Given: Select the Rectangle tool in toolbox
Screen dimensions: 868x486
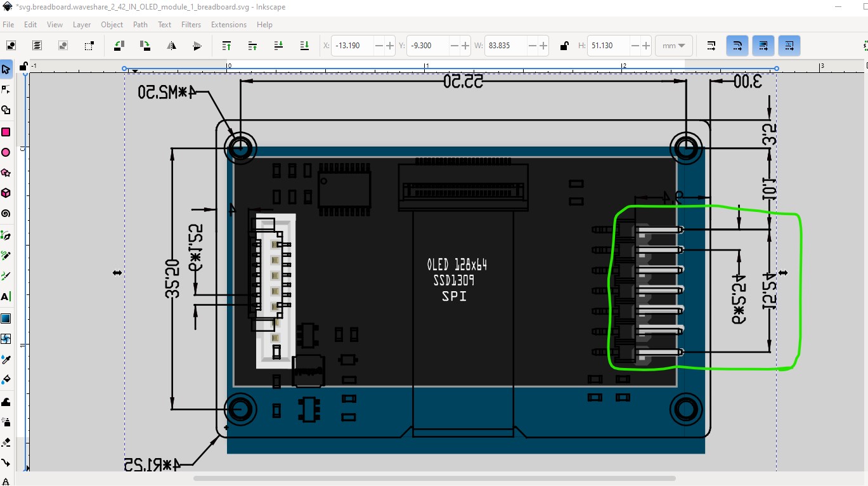Looking at the screenshot, I should coord(6,132).
